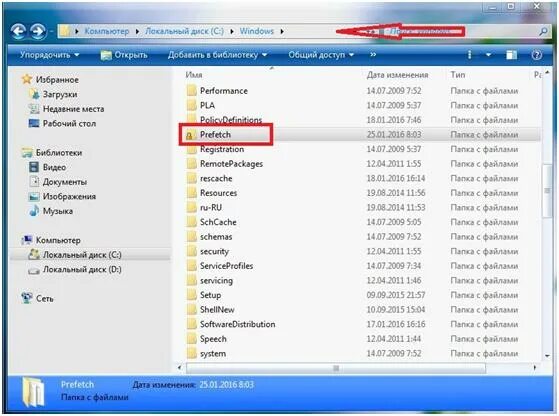Screen dimensions: 559x416
Task: Go back with the Back arrow button
Action: click(x=19, y=31)
